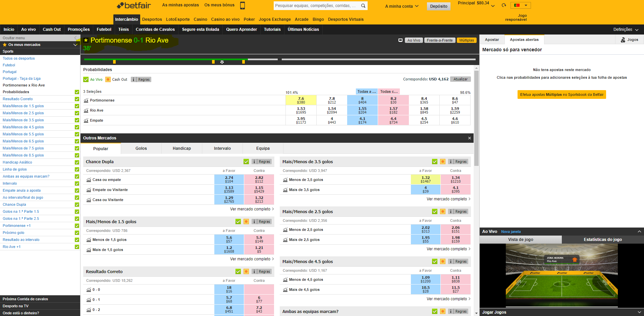The width and height of the screenshot is (644, 316).
Task: Click the Frente-a-Frente button
Action: tap(440, 40)
